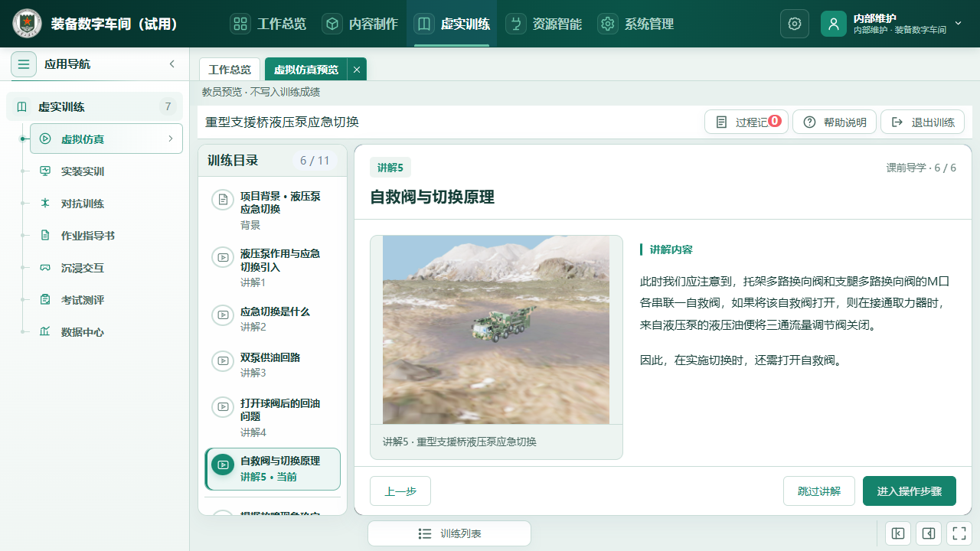Switch to the 工作总览 page tab
This screenshot has height=551, width=980.
pos(230,69)
